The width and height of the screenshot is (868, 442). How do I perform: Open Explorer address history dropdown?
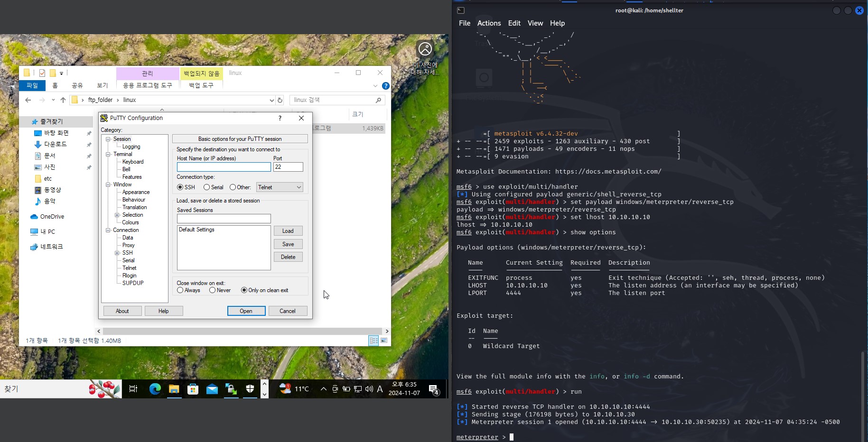(271, 100)
